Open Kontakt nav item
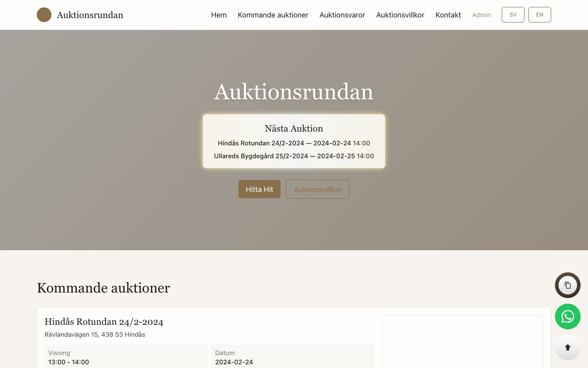Image resolution: width=588 pixels, height=368 pixels. (448, 15)
